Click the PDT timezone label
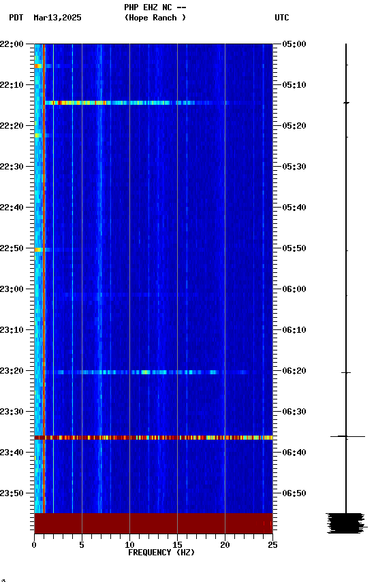The width and height of the screenshot is (376, 588). pos(16,18)
